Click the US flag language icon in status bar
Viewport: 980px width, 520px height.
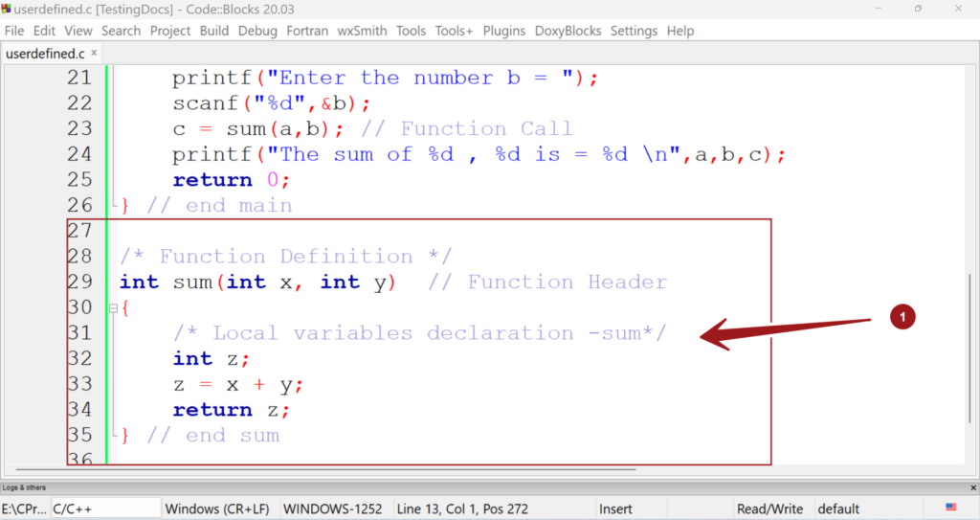pyautogui.click(x=950, y=508)
